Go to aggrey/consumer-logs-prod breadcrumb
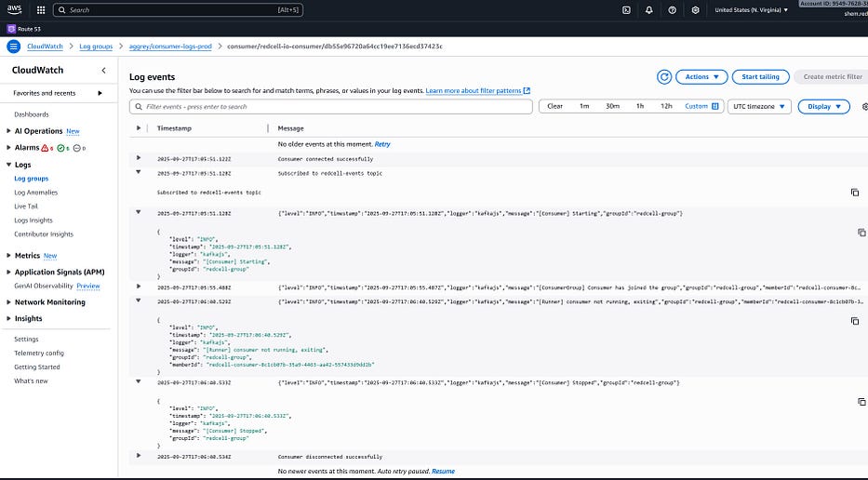868x480 pixels. tap(170, 47)
